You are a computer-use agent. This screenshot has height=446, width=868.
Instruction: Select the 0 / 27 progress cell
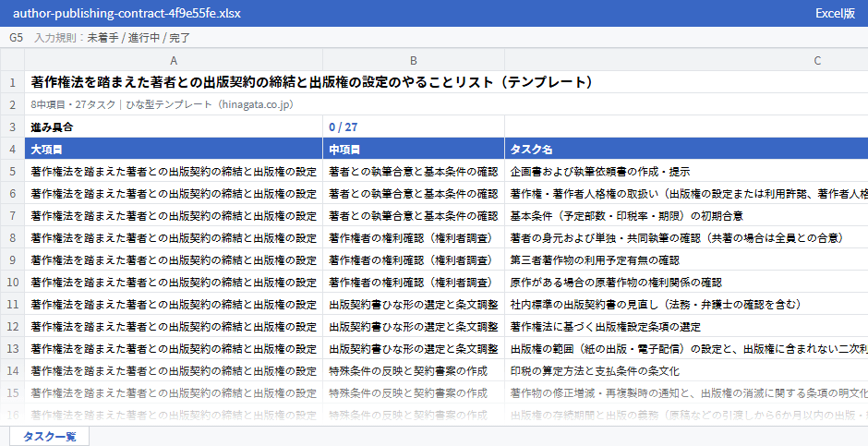tap(414, 127)
